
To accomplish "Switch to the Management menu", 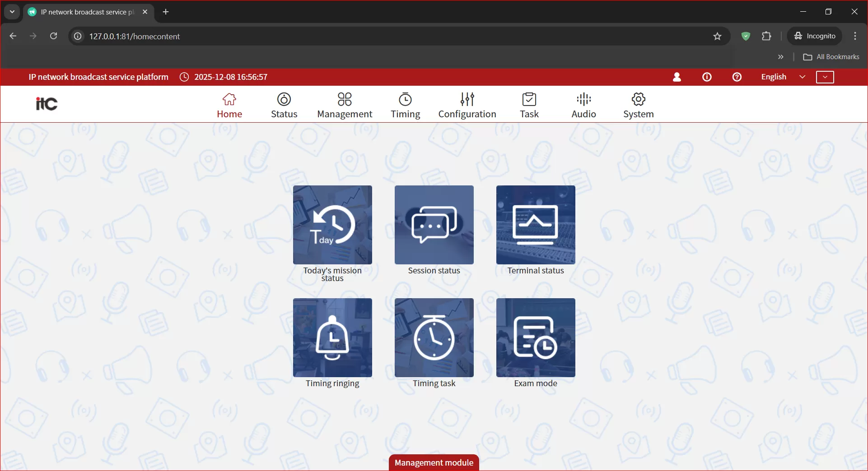I will pyautogui.click(x=345, y=105).
